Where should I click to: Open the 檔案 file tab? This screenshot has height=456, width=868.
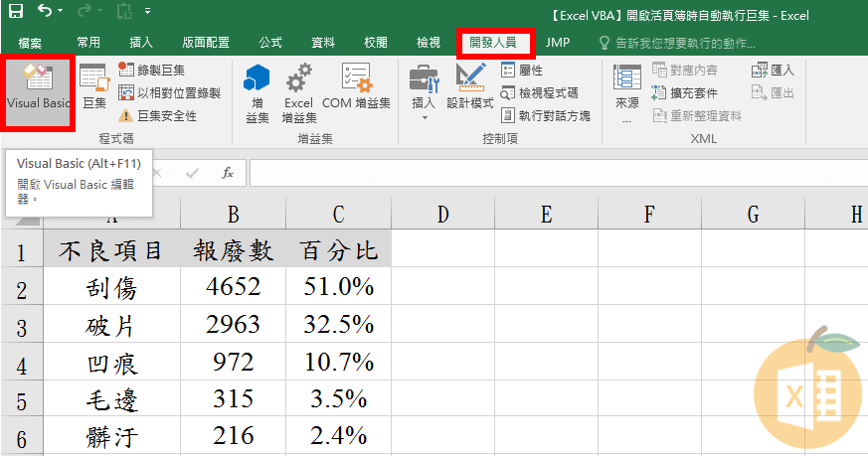click(x=30, y=43)
